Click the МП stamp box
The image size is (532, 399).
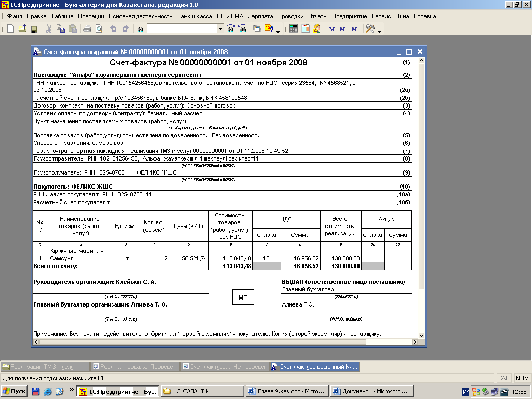point(243,297)
